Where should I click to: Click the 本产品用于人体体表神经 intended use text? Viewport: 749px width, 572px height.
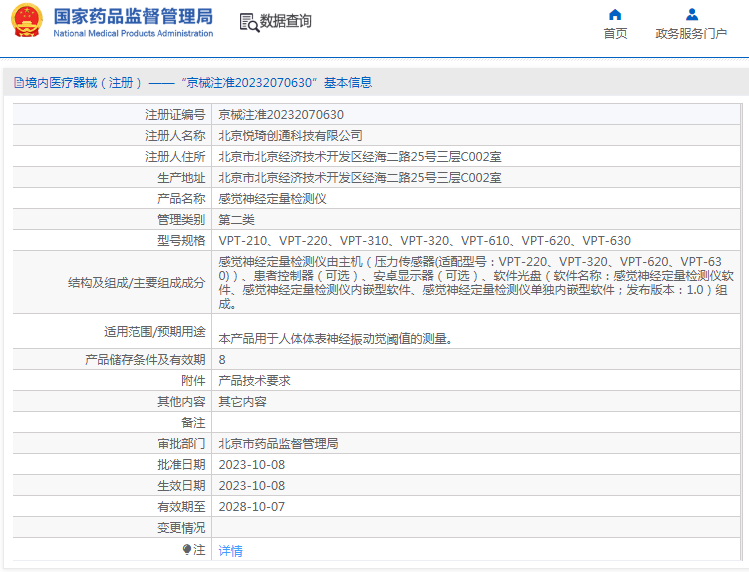336,339
